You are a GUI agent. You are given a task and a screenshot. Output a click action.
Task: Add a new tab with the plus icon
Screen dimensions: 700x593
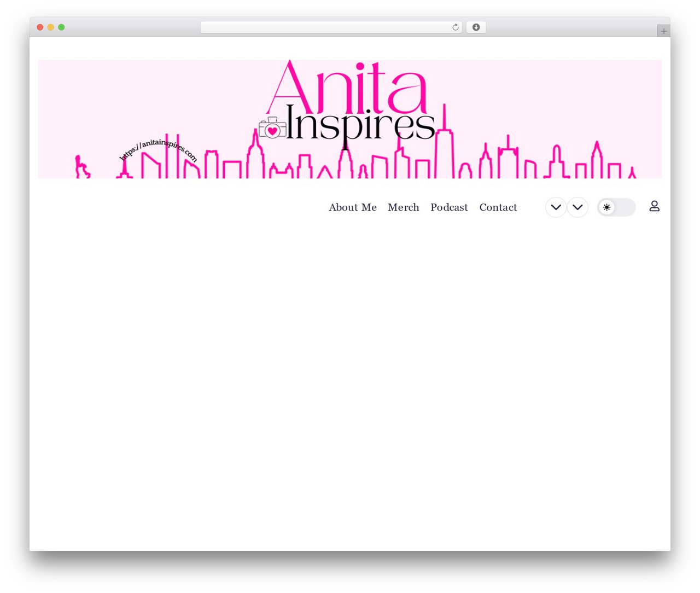[x=663, y=31]
